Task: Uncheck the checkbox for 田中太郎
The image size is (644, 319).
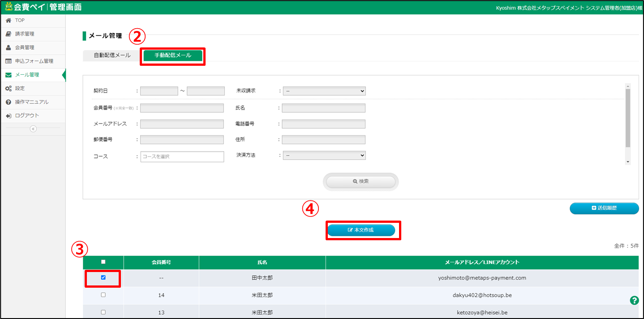Action: [x=103, y=277]
